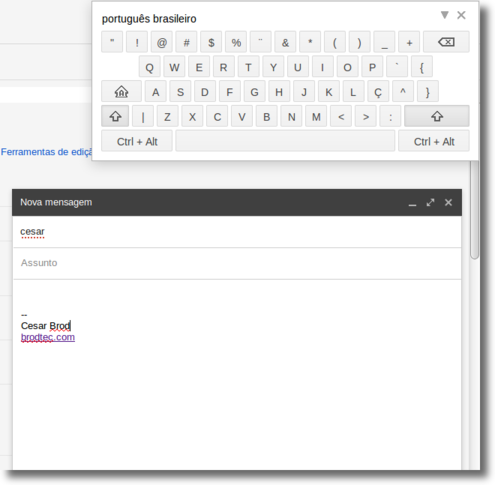This screenshot has height=485, width=495.
Task: Click the left Ctrl + Alt key
Action: tap(137, 141)
